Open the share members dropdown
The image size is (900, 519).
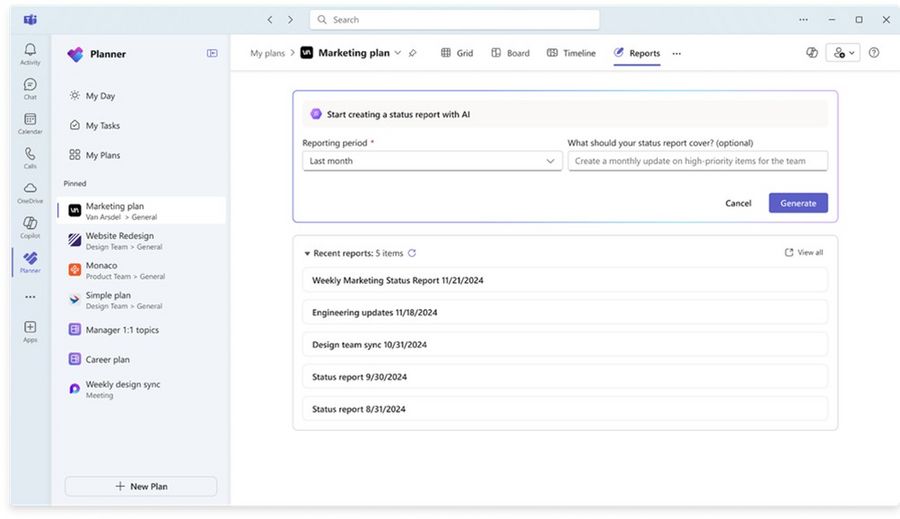843,53
